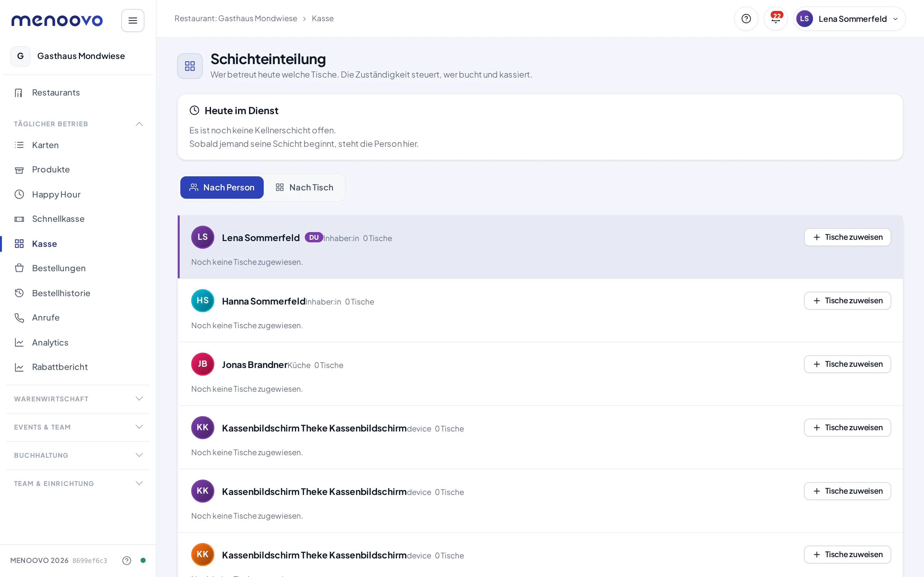The width and height of the screenshot is (924, 577).
Task: Click Restaurant: Gasthaus Mondwiese breadcrumb
Action: click(x=235, y=18)
